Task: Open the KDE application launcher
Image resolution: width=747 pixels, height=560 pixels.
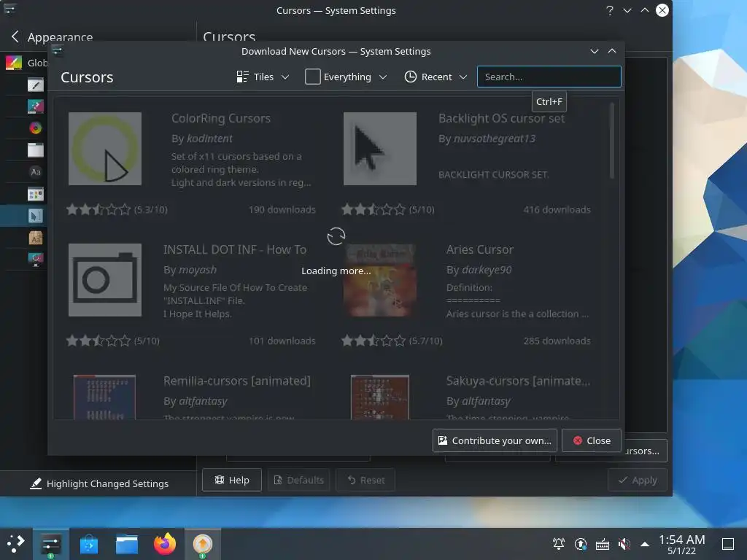Action: click(x=15, y=544)
